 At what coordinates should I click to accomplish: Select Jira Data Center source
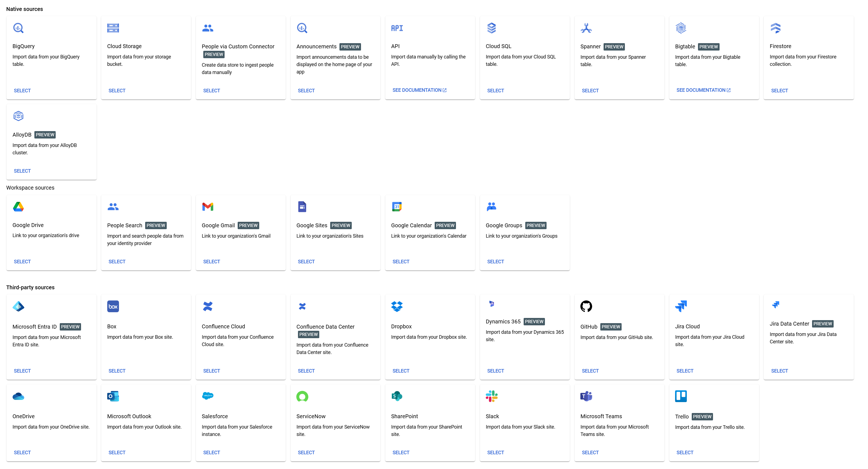click(x=779, y=371)
